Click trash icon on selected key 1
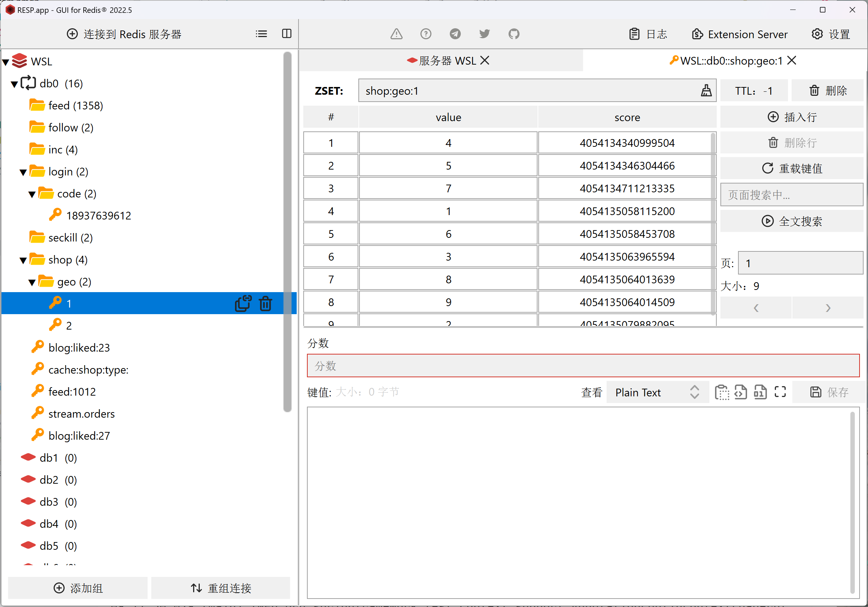Image resolution: width=868 pixels, height=607 pixels. point(265,303)
